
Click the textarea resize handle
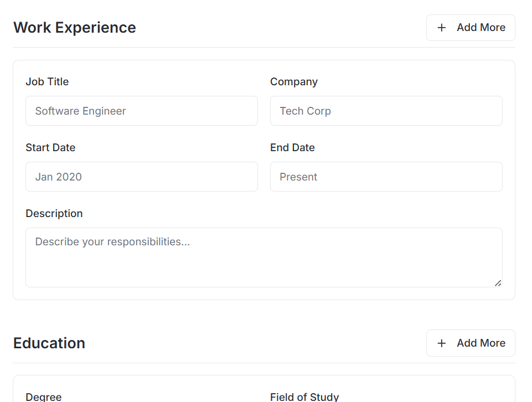click(x=498, y=284)
